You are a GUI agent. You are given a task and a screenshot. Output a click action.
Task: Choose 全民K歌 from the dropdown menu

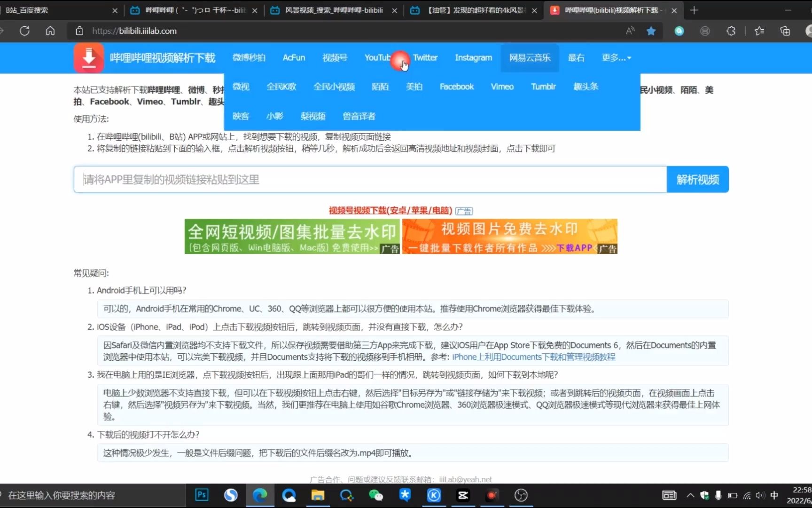(x=281, y=87)
